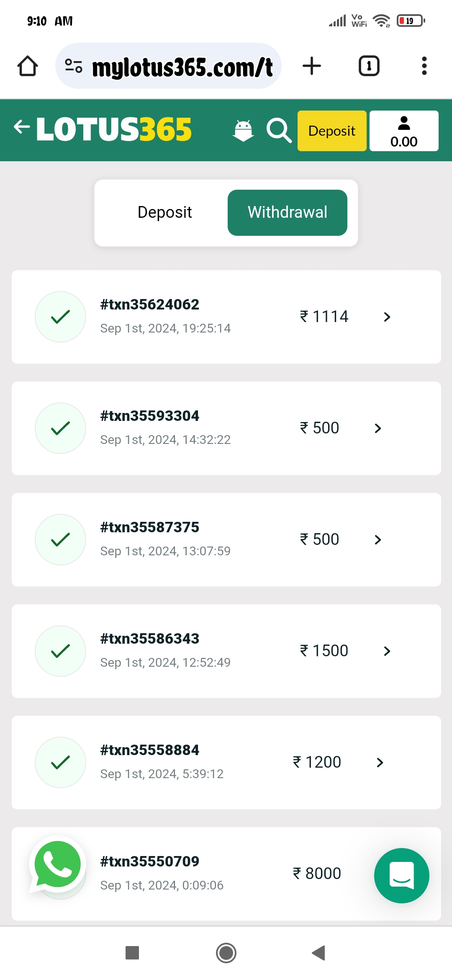Open the tab switcher button
This screenshot has height=980, width=452.
tap(369, 66)
